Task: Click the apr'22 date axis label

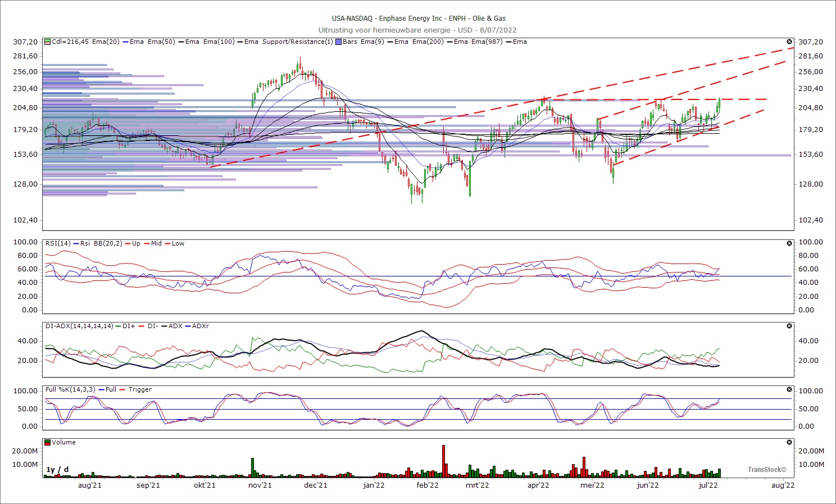Action: click(538, 485)
